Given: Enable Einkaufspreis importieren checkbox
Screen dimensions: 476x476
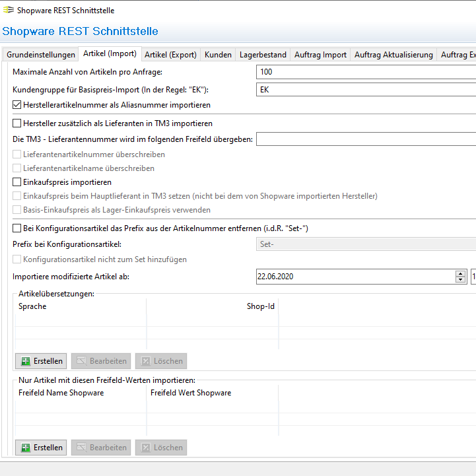Looking at the screenshot, I should pyautogui.click(x=17, y=182).
